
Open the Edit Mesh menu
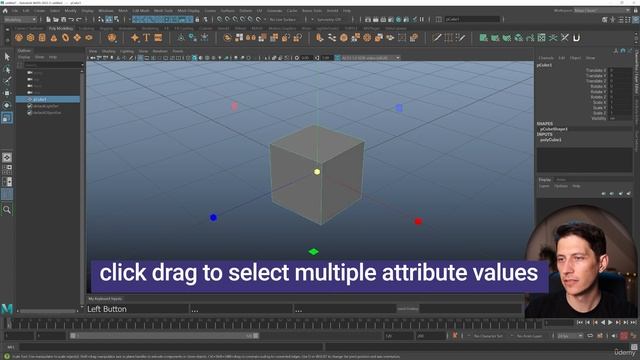coord(141,11)
